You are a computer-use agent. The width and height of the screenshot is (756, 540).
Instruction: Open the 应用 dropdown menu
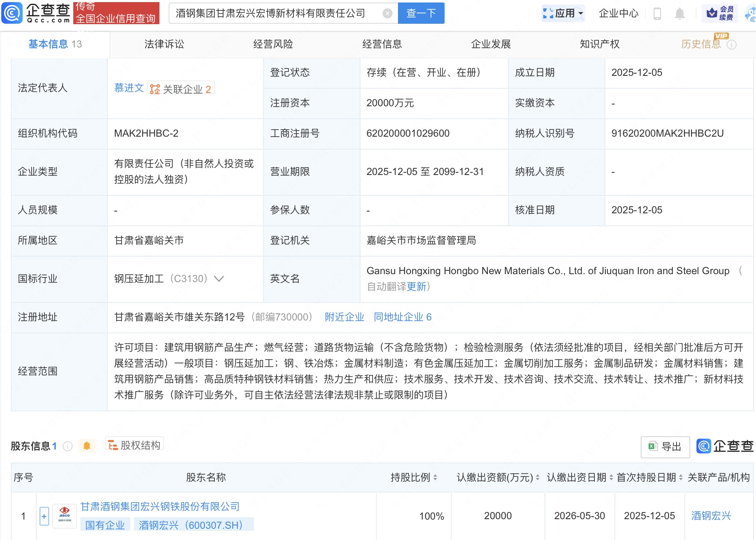[563, 13]
